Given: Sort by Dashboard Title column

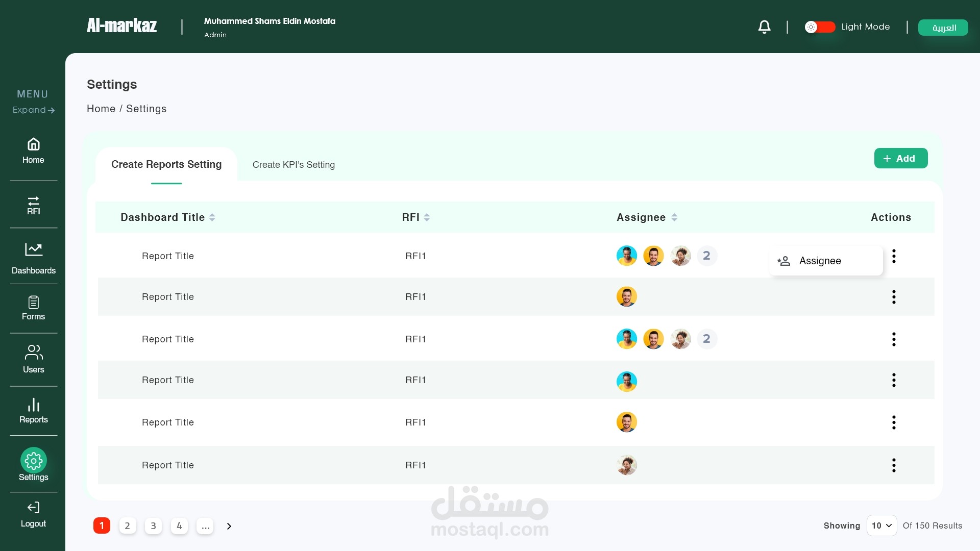Looking at the screenshot, I should click(212, 217).
